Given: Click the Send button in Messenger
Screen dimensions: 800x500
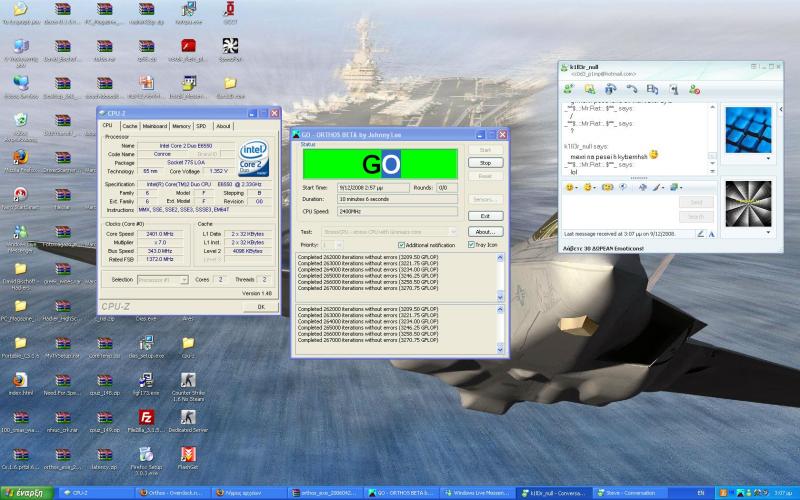Looking at the screenshot, I should coord(696,202).
